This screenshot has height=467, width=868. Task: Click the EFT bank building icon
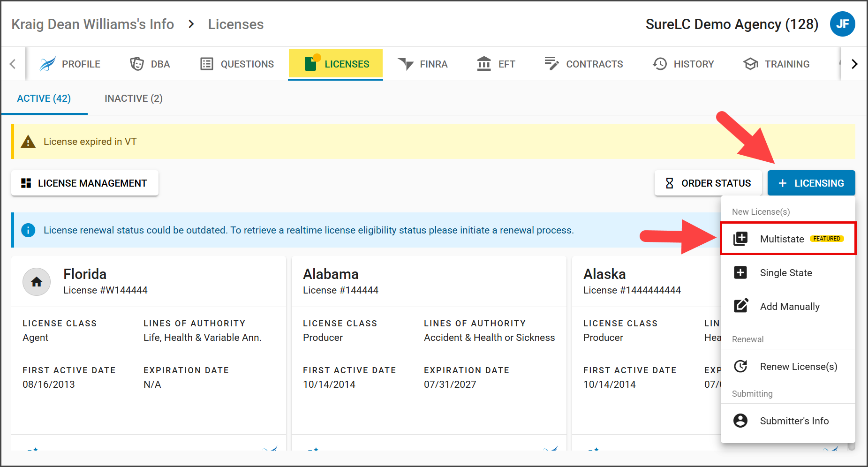tap(484, 63)
